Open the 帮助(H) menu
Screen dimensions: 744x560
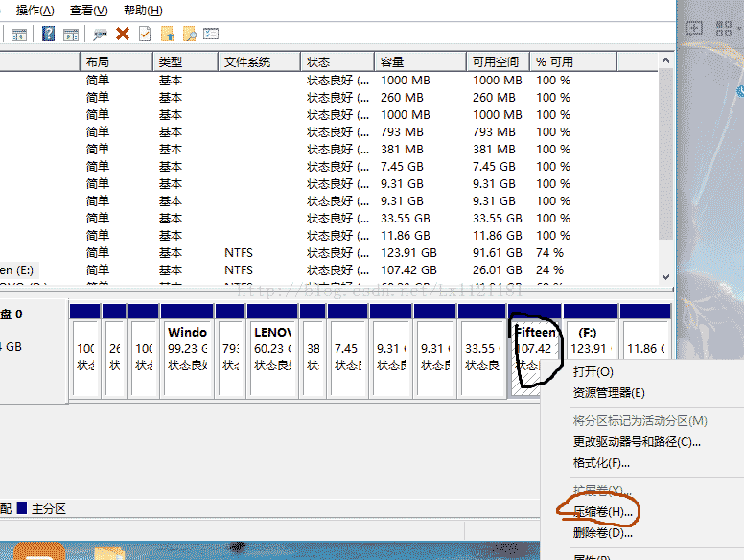coord(142,10)
